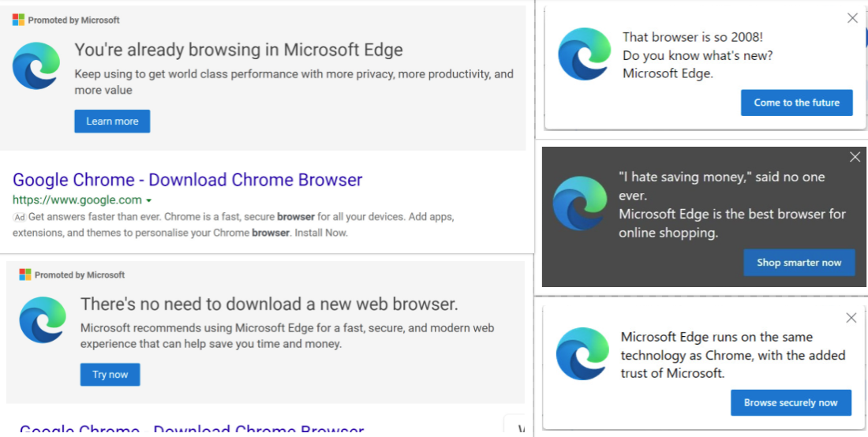Click Edge logo in 'You're already browsing' banner
The width and height of the screenshot is (868, 437).
[x=36, y=65]
